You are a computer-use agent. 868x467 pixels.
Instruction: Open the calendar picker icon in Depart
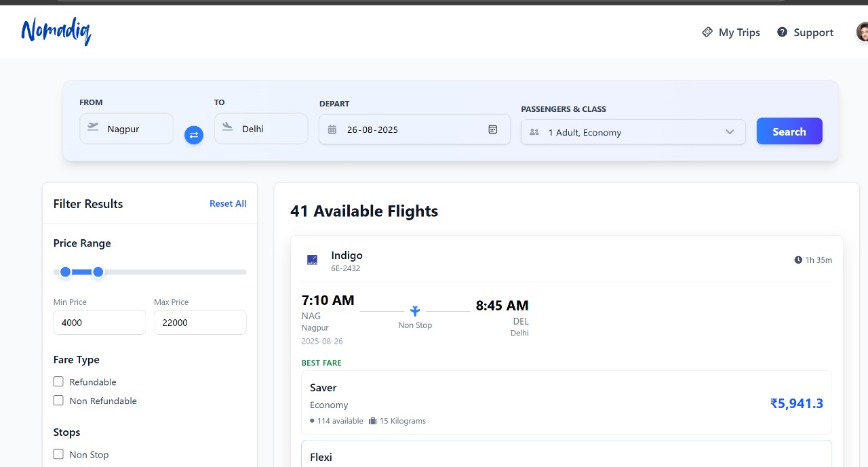click(493, 129)
